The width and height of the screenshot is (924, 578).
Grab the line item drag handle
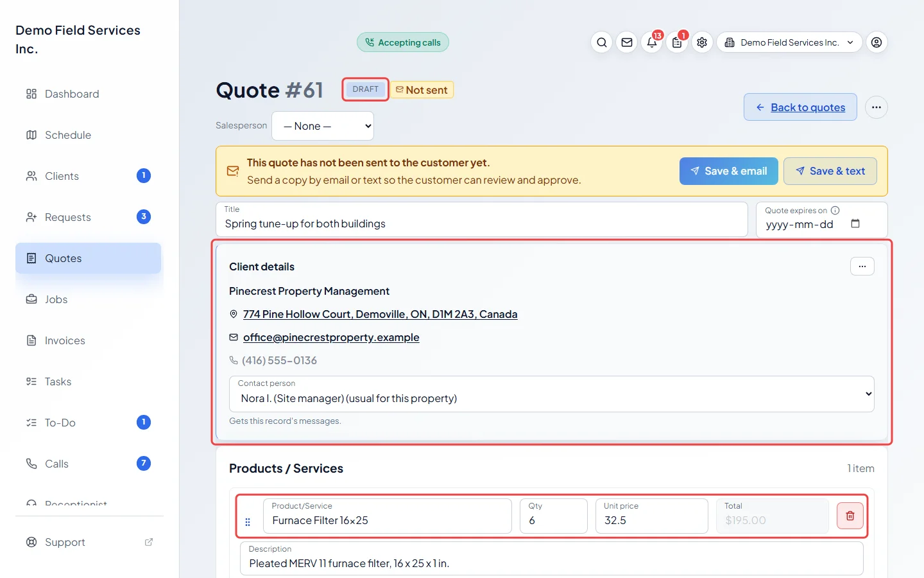248,522
